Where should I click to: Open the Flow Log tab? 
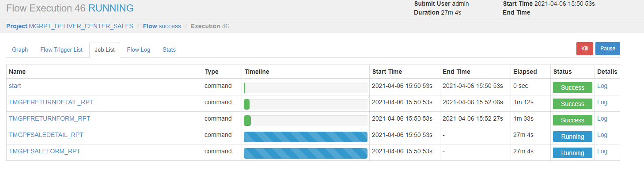(x=139, y=50)
